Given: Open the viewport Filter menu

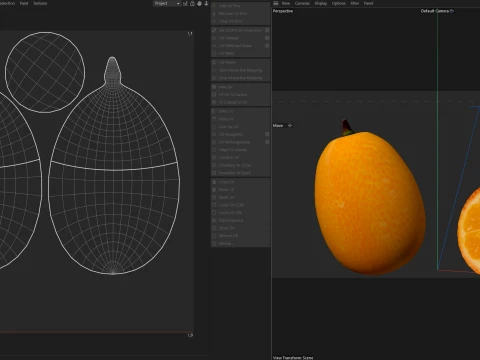Looking at the screenshot, I should pos(355,3).
